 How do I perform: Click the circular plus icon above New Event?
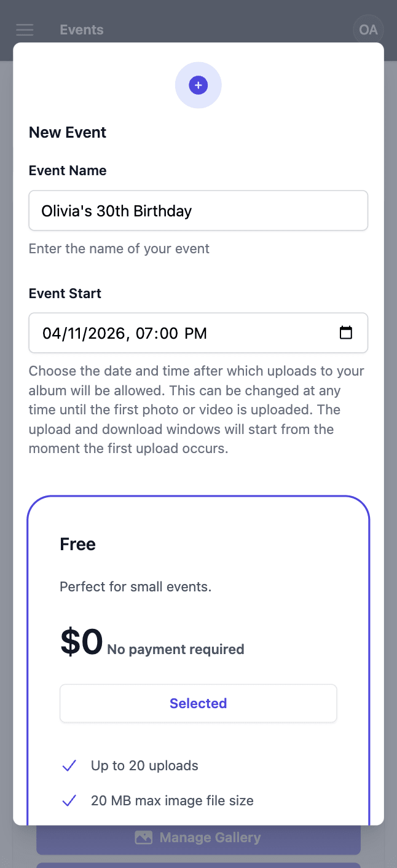(198, 85)
